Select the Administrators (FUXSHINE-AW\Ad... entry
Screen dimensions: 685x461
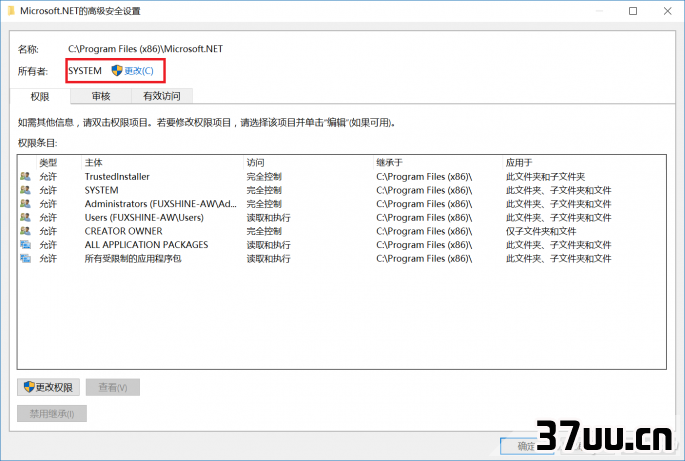click(x=342, y=204)
